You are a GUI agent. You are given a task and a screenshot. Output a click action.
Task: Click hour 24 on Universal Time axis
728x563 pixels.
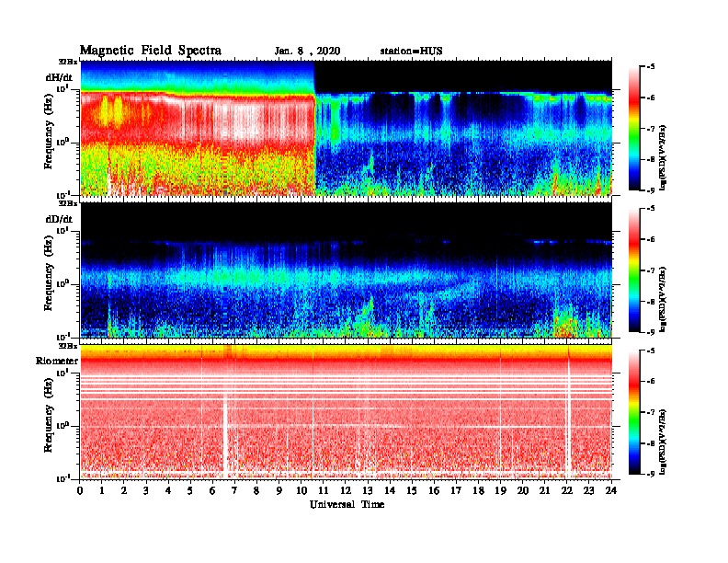tap(611, 491)
